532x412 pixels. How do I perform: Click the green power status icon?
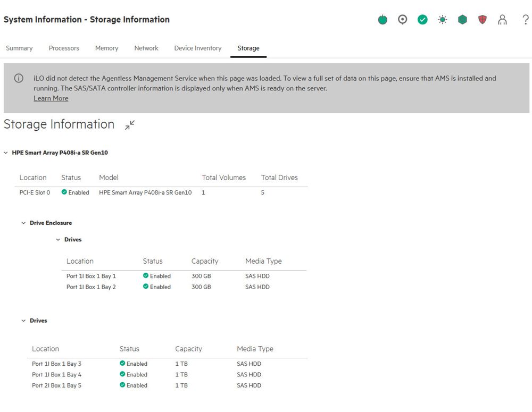pyautogui.click(x=383, y=20)
